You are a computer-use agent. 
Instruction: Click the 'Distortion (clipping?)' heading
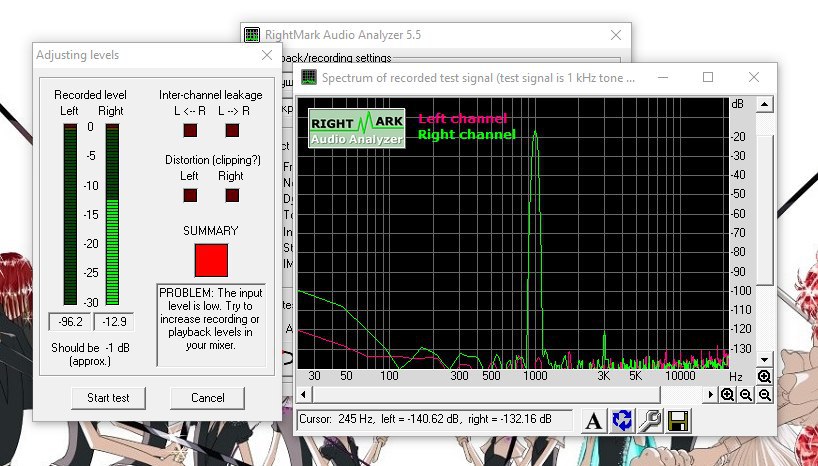tap(213, 160)
